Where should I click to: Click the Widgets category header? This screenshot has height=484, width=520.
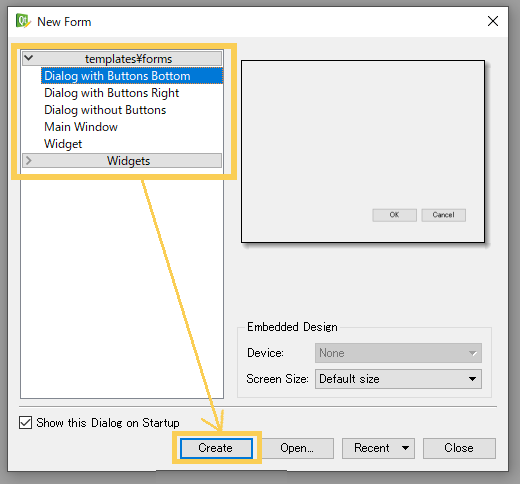(122, 161)
